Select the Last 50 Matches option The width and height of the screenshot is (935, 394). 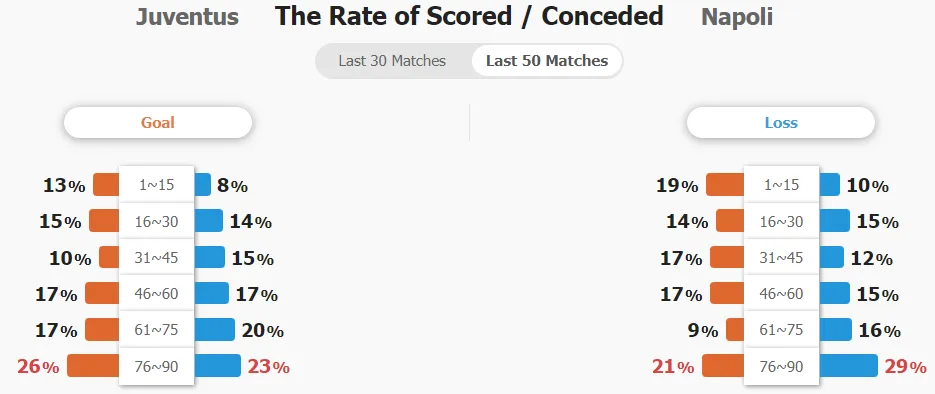pos(547,61)
